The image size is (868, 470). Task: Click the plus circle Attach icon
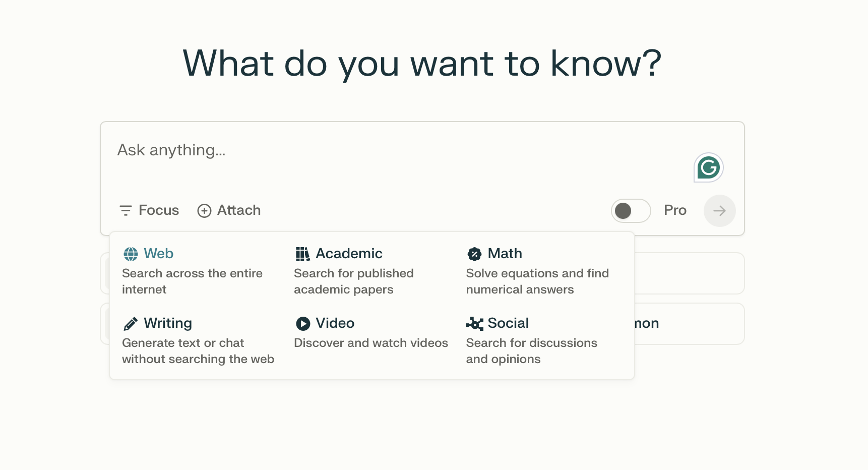204,211
